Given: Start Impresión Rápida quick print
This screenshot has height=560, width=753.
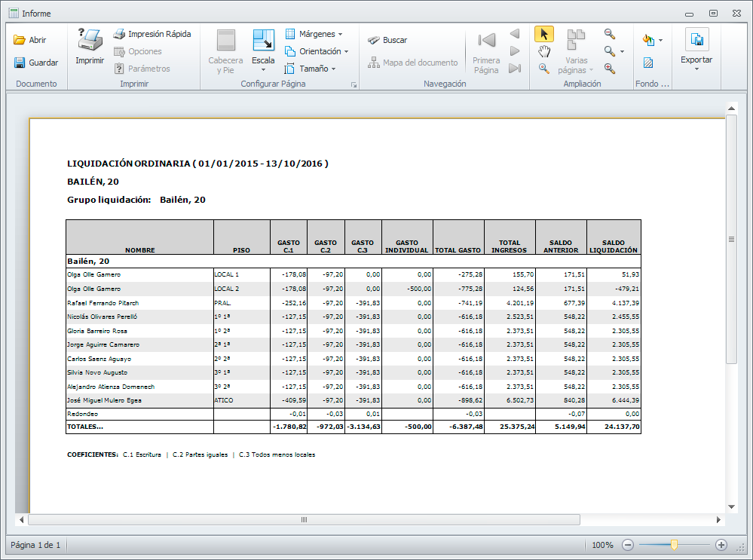Looking at the screenshot, I should 152,34.
